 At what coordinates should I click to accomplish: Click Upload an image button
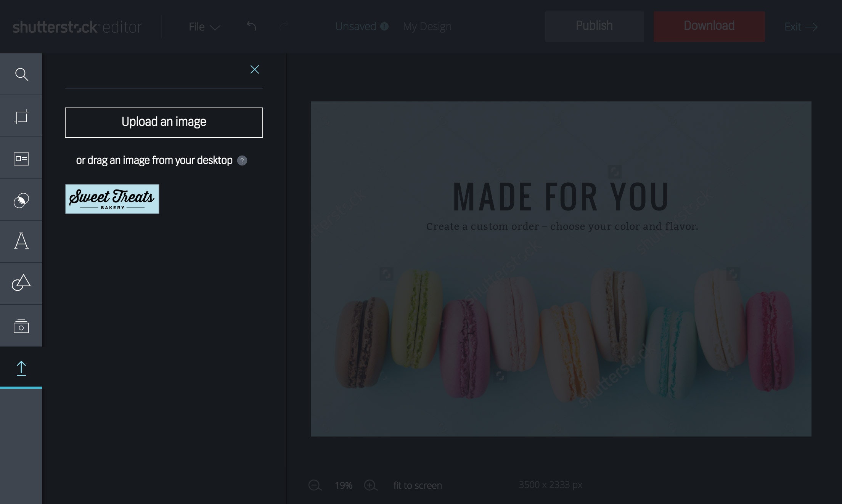[164, 122]
